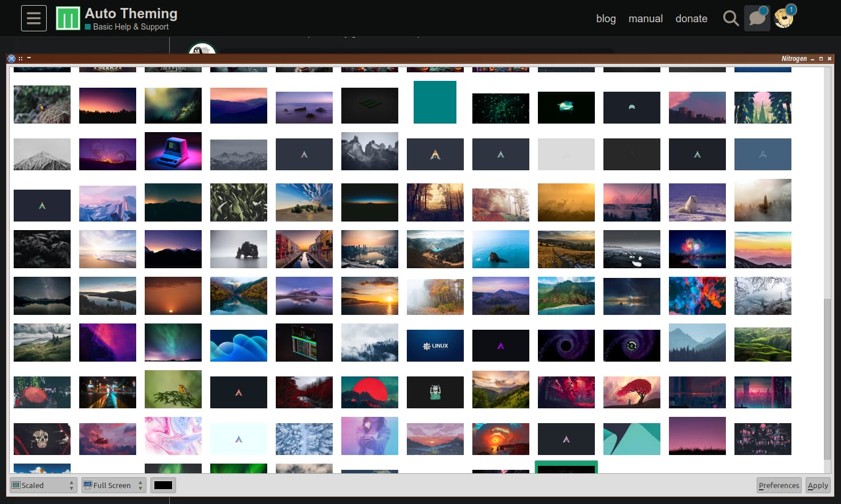Open the blog link
The image size is (841, 504).
pyautogui.click(x=606, y=19)
